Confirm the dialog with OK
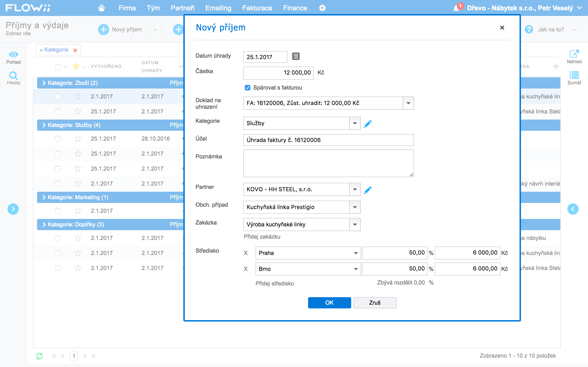 pyautogui.click(x=329, y=303)
